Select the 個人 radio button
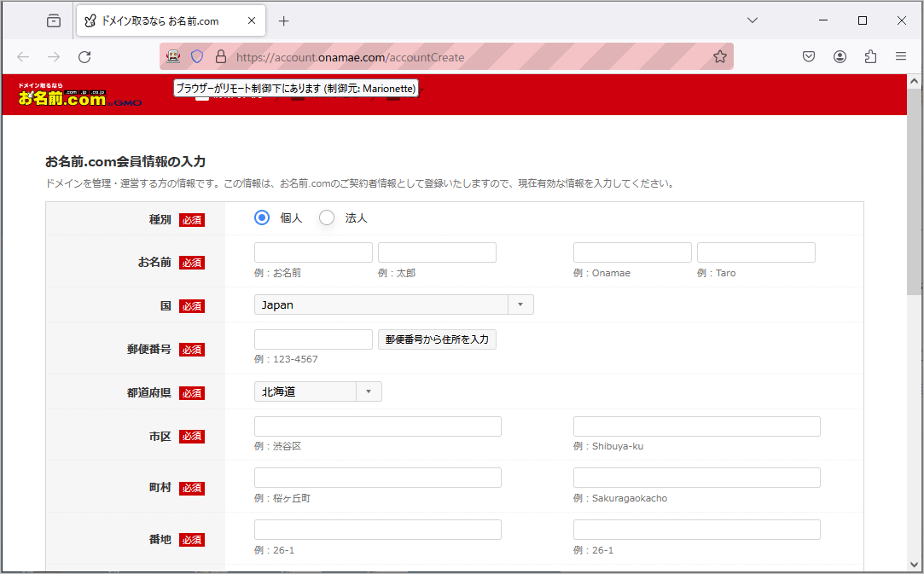The width and height of the screenshot is (924, 574). [x=262, y=217]
